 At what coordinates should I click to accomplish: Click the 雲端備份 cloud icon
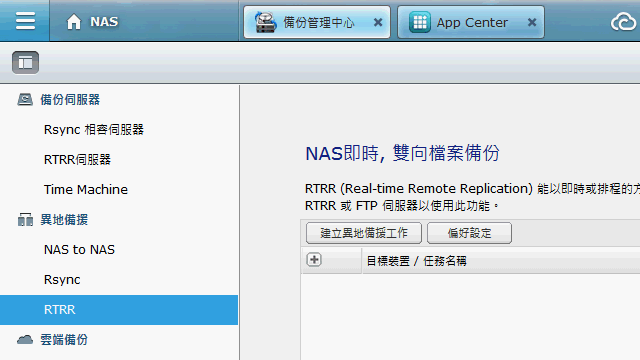coord(25,340)
